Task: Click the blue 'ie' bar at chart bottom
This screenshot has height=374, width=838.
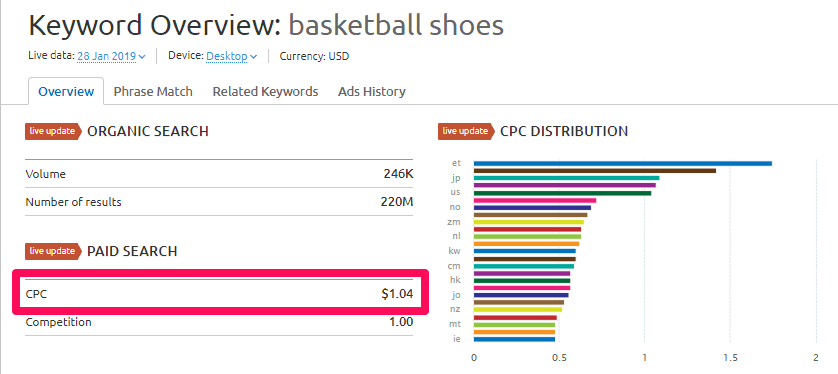Action: (514, 339)
